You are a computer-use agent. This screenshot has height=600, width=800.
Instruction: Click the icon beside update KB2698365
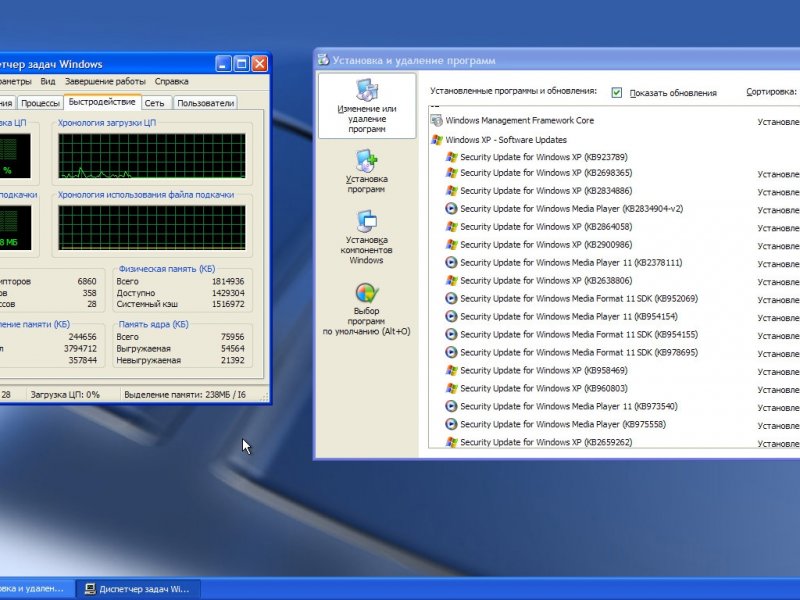tap(451, 173)
